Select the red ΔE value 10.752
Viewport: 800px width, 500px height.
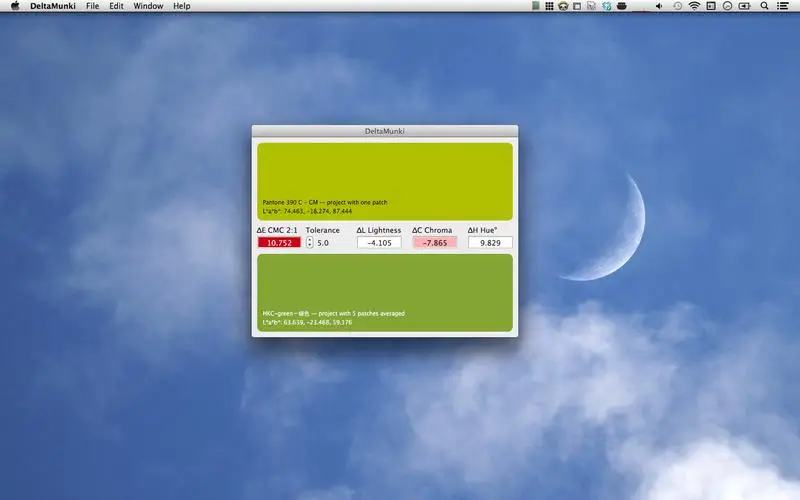(x=279, y=243)
